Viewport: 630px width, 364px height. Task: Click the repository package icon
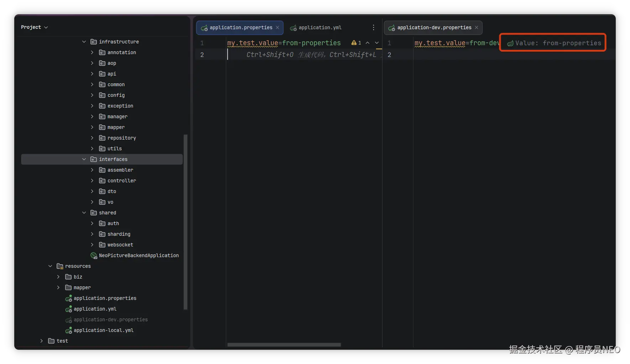102,138
